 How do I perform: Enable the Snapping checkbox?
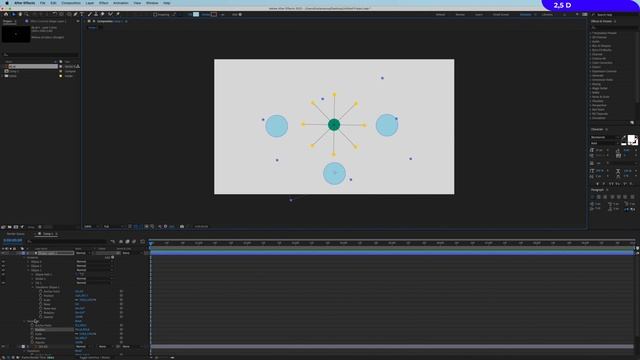coord(155,14)
